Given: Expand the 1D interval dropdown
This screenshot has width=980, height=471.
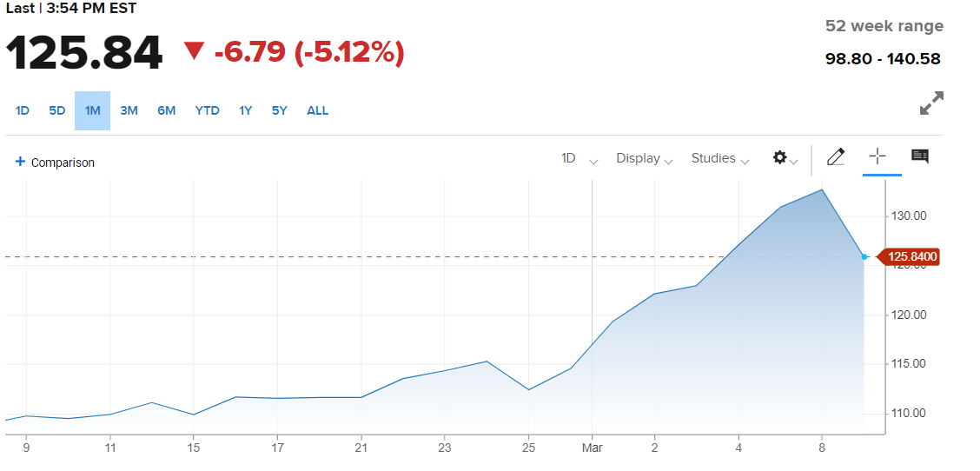Looking at the screenshot, I should click(x=579, y=158).
